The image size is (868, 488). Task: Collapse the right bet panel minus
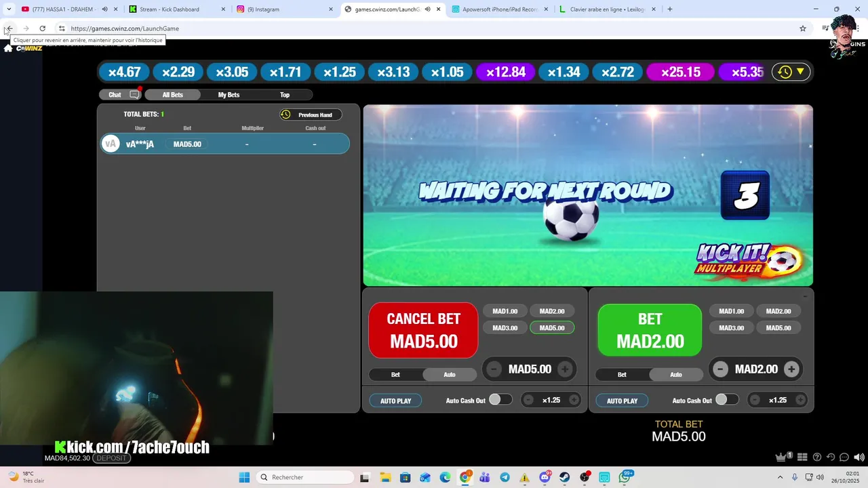pos(805,296)
